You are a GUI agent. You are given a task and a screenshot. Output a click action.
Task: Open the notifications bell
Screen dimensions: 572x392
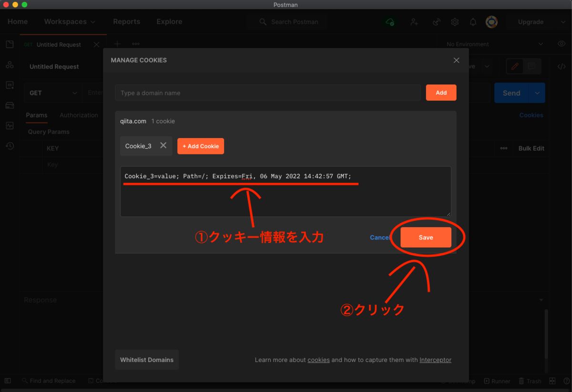click(473, 22)
